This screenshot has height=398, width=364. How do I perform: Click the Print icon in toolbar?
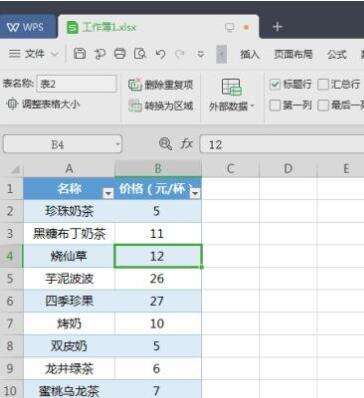(120, 54)
